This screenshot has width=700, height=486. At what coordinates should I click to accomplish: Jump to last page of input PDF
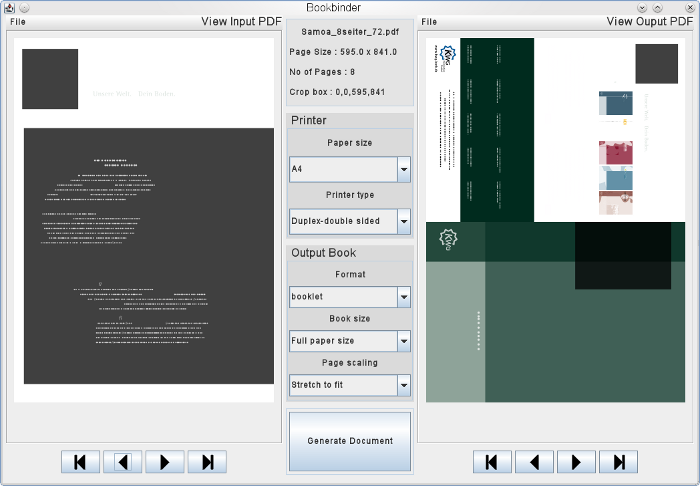click(x=207, y=462)
